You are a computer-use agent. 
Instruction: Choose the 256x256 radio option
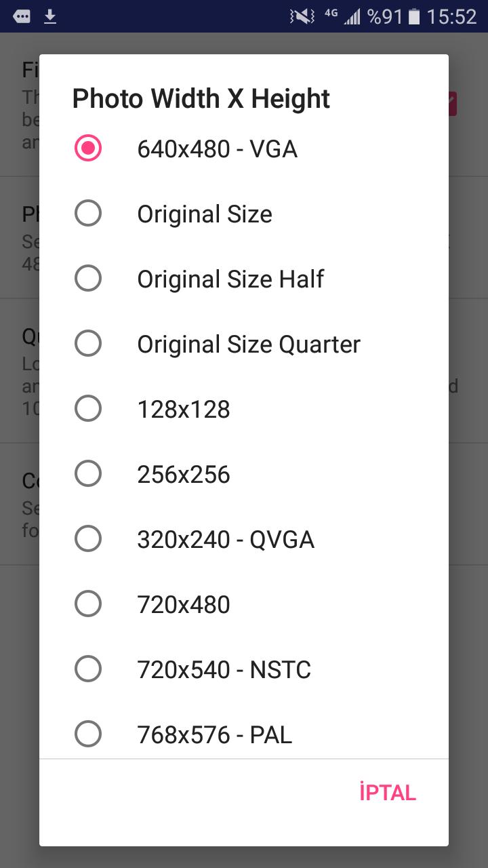(x=88, y=474)
